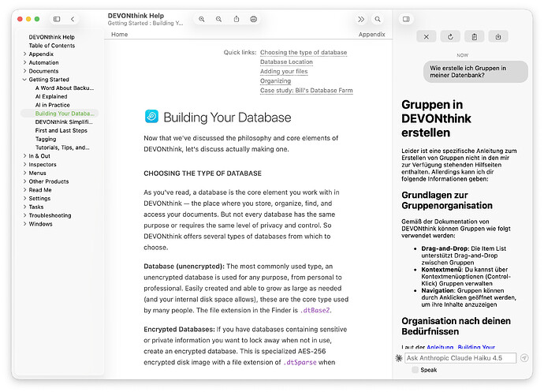This screenshot has height=392, width=544.
Task: Click the German question chat bubble
Action: click(475, 72)
